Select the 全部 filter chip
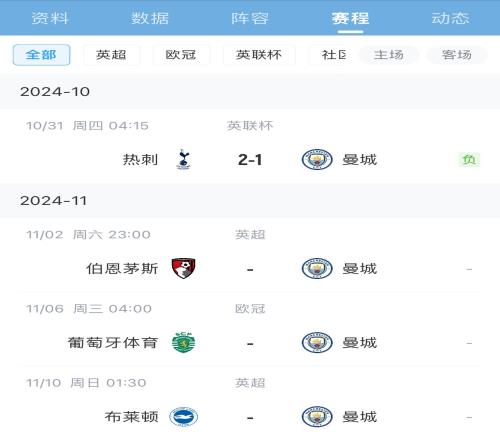This screenshot has height=440, width=500. [41, 55]
